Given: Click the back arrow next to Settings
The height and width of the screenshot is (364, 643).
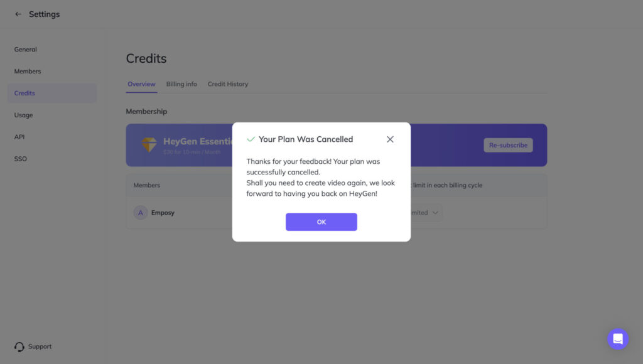Looking at the screenshot, I should 18,14.
